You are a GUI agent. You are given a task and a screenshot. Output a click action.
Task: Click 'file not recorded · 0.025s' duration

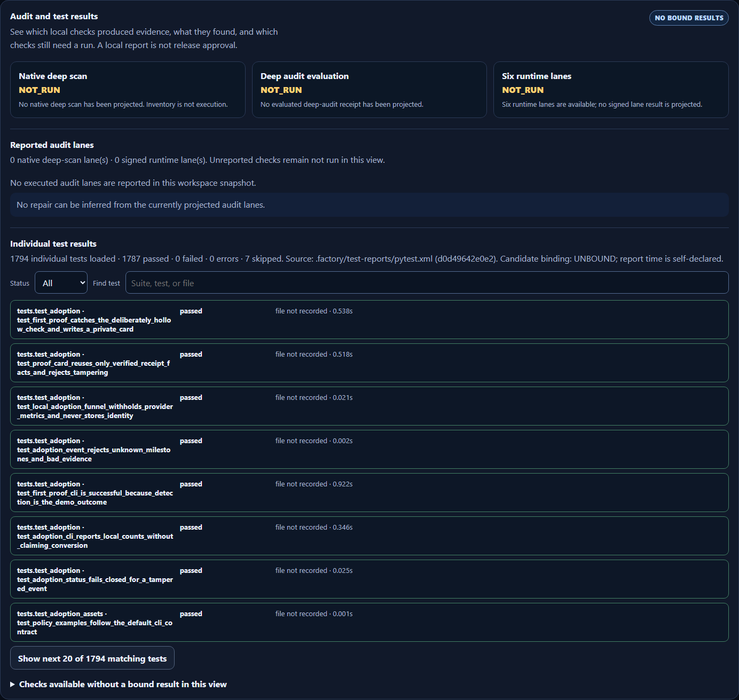point(314,570)
